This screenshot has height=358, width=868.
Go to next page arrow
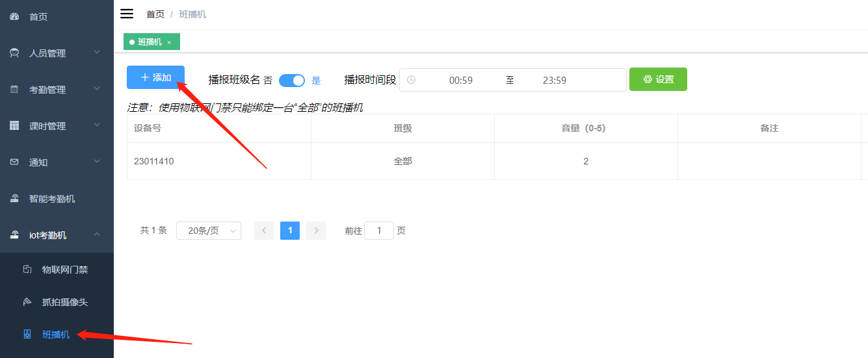(316, 231)
